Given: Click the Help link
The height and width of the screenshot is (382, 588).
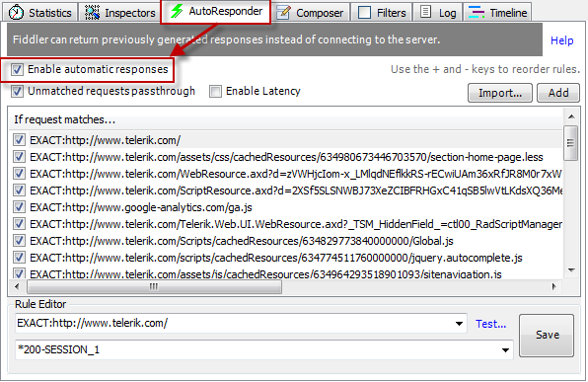Looking at the screenshot, I should (561, 40).
